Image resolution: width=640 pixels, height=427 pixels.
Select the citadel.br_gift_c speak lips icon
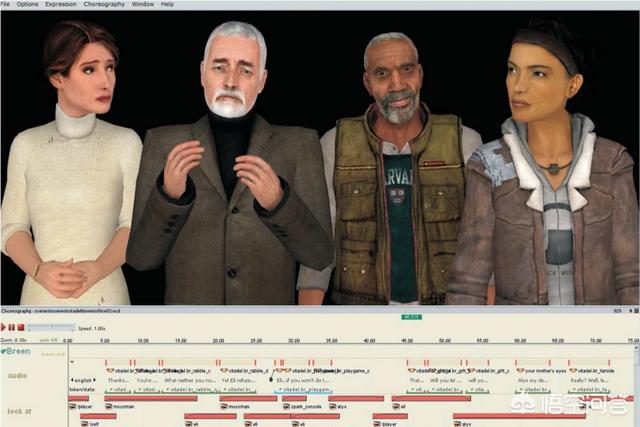tap(471, 371)
